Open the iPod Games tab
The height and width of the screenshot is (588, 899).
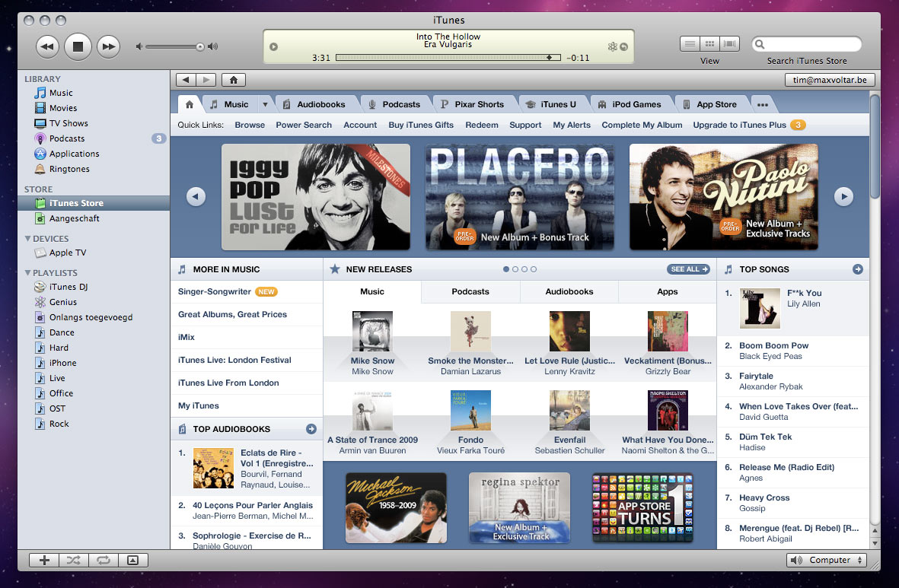point(630,104)
